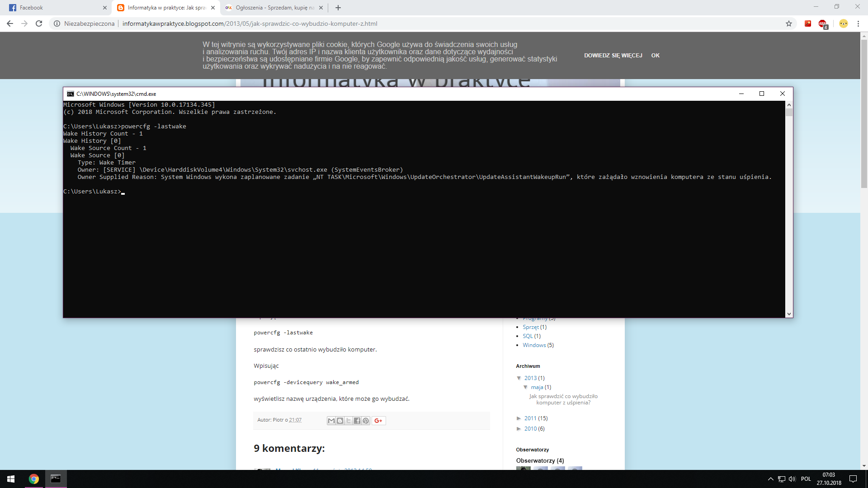
Task: Click the cmd scrollbar thumb
Action: tap(789, 112)
